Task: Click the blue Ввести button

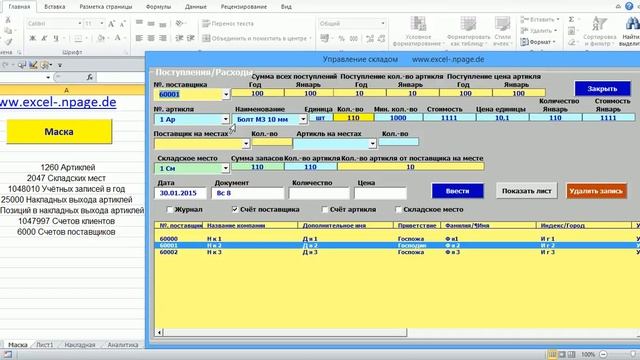Action: pos(458,191)
